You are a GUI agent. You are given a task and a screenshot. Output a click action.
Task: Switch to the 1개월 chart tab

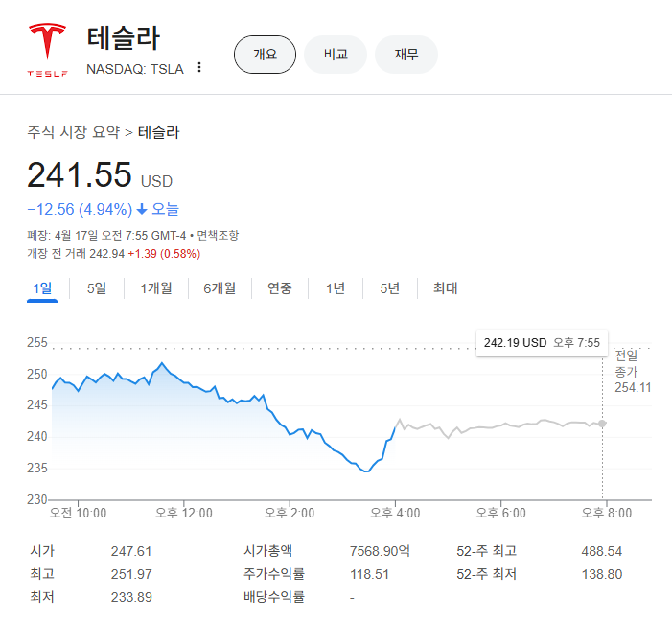[x=156, y=288]
